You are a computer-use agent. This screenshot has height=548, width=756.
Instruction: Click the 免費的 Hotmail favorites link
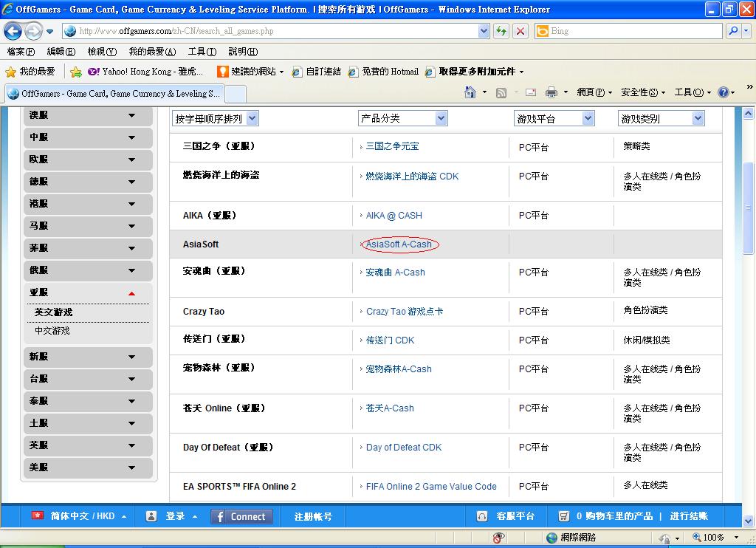click(383, 72)
